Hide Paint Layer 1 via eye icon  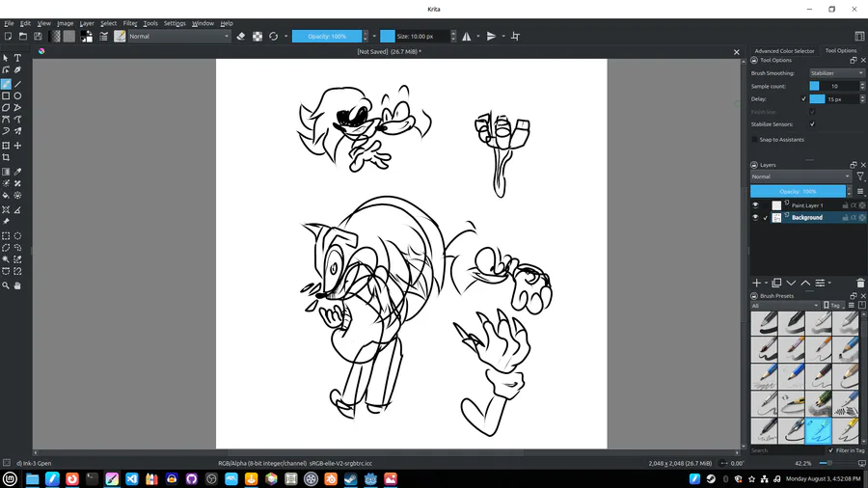coord(755,205)
